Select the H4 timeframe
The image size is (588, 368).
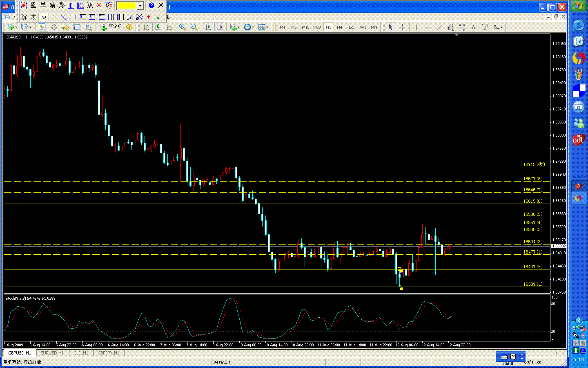(x=340, y=27)
